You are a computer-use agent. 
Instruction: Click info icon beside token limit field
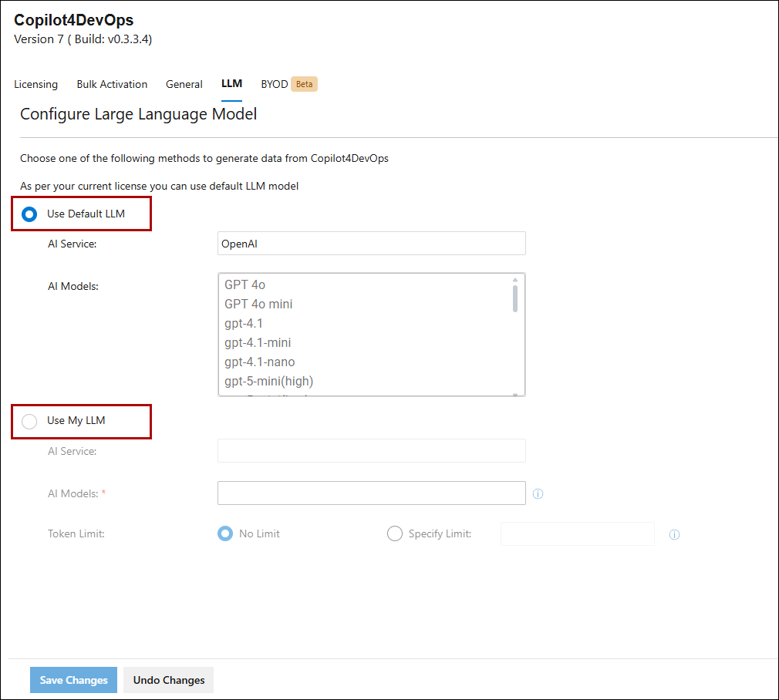[x=674, y=535]
